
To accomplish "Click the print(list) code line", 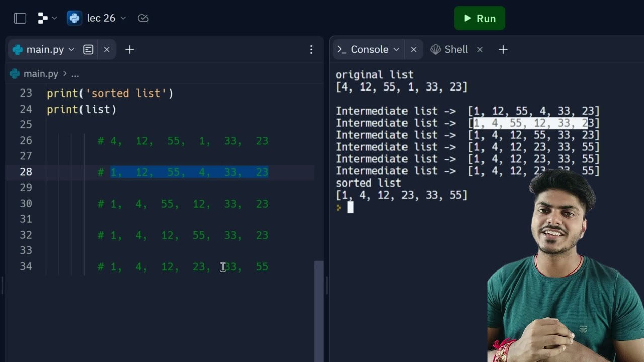I will 82,109.
